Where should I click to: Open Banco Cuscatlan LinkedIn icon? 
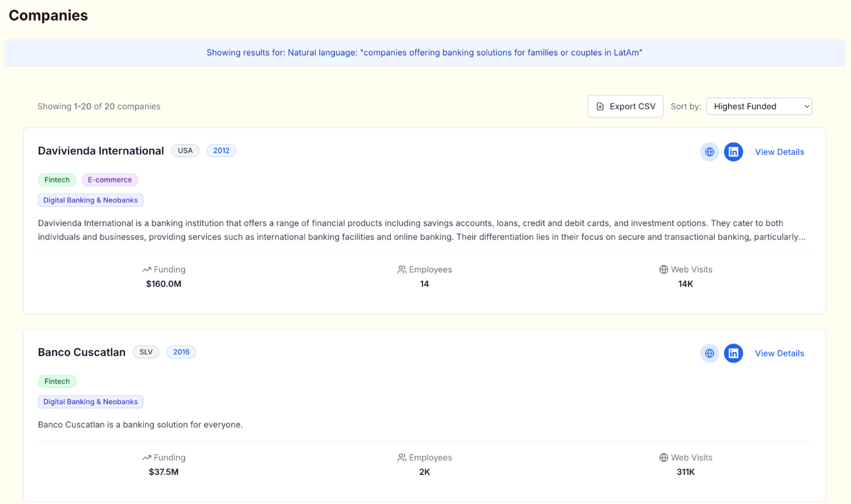733,353
